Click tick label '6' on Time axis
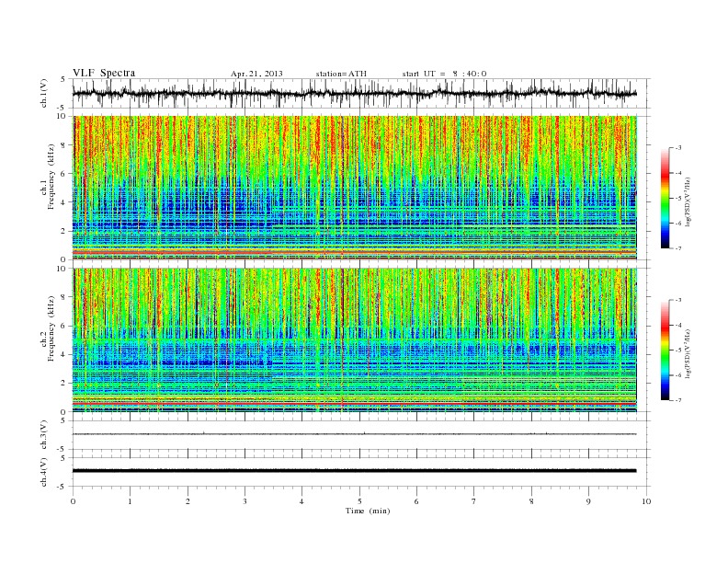This screenshot has width=728, height=563. coord(416,501)
